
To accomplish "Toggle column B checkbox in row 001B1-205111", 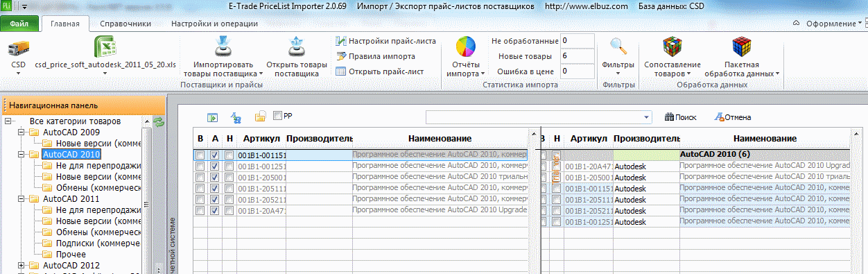I will 200,188.
